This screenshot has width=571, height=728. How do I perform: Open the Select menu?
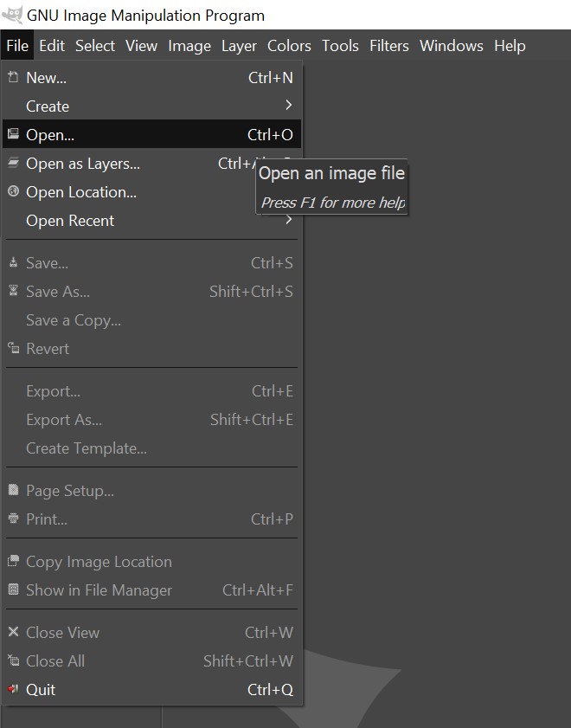(95, 46)
